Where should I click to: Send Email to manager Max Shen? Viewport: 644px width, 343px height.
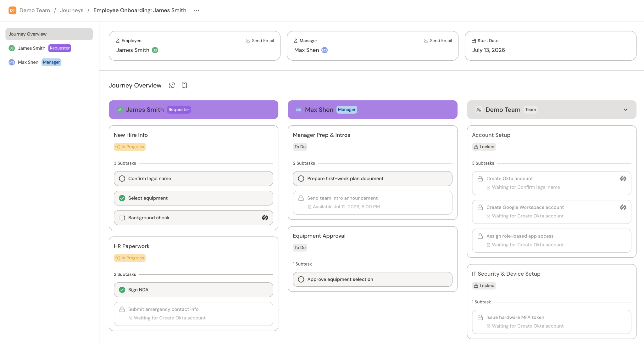pyautogui.click(x=438, y=41)
